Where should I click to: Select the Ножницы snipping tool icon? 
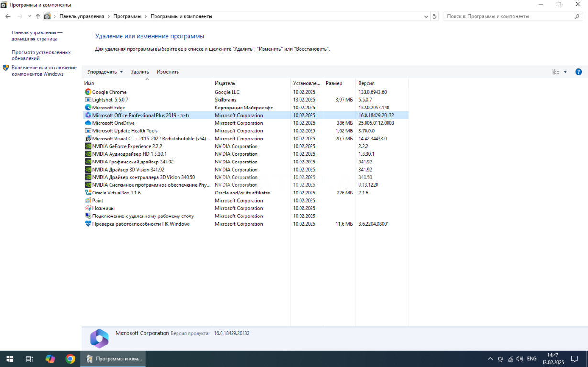point(88,208)
